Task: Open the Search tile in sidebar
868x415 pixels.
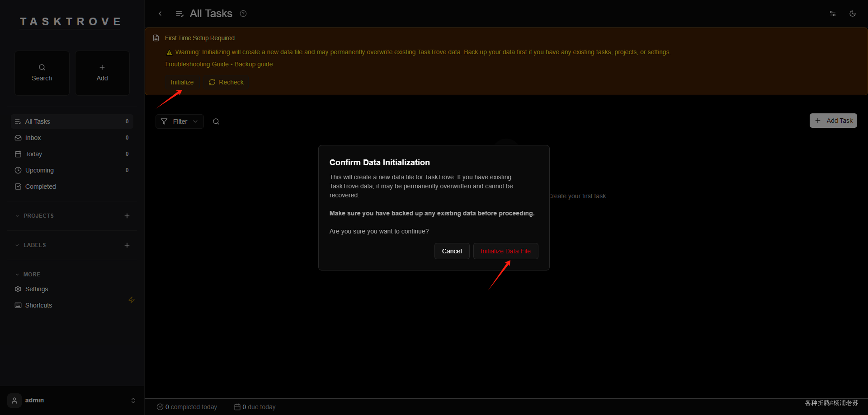Action: point(42,73)
